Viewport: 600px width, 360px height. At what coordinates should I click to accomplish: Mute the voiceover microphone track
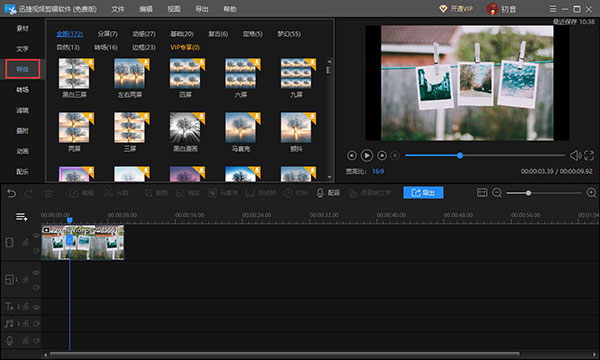pos(36,340)
